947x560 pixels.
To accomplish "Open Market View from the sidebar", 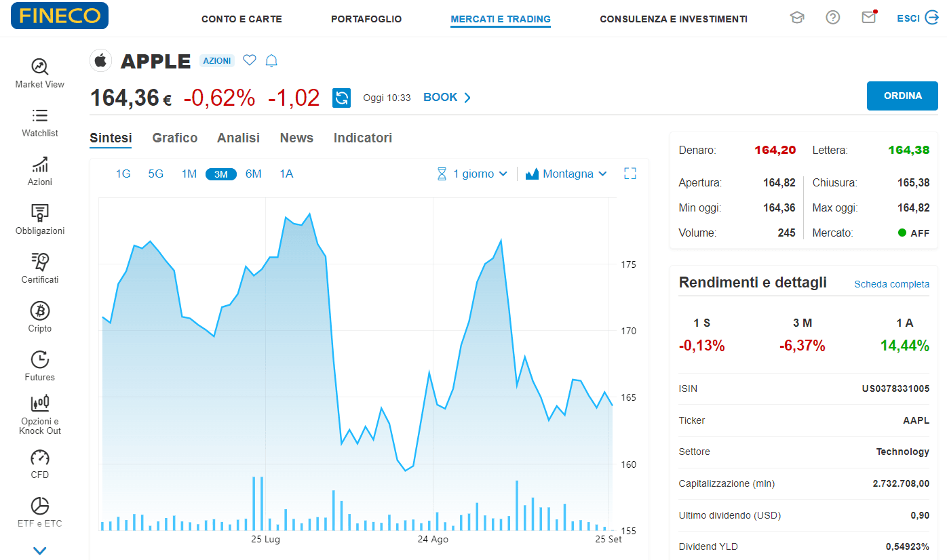I will tap(39, 72).
